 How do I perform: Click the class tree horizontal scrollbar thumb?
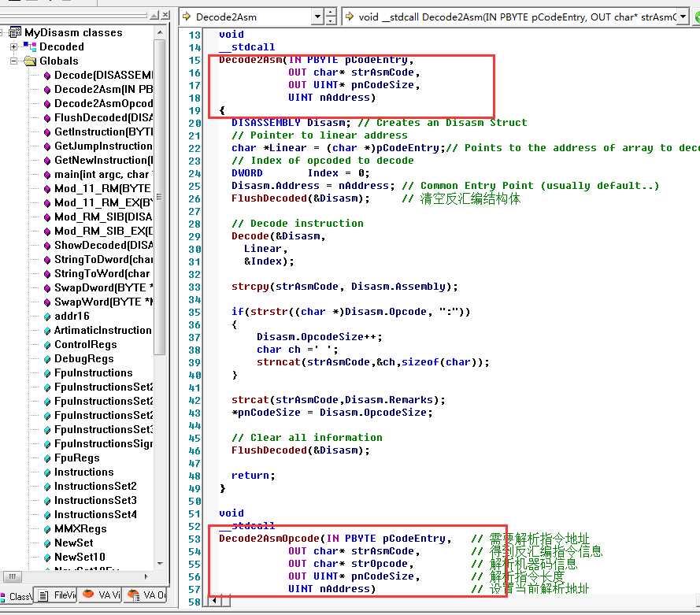tap(13, 576)
